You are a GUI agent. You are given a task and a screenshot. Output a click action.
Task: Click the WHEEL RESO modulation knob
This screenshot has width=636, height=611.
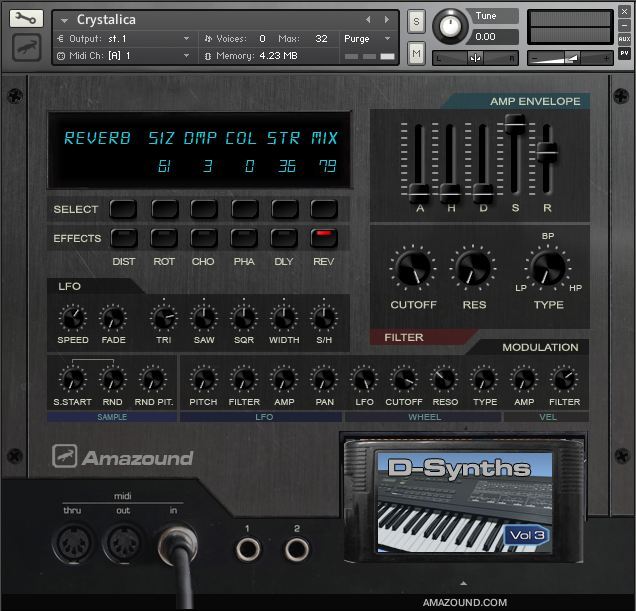[444, 379]
